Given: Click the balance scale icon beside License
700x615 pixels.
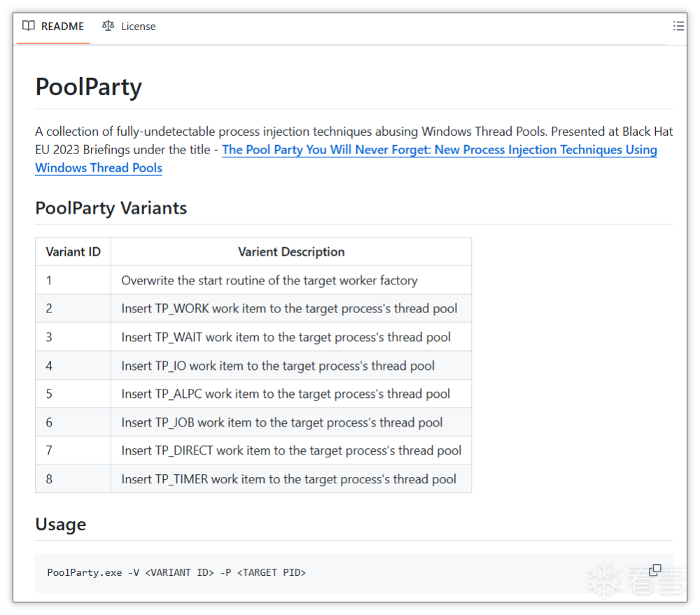Looking at the screenshot, I should point(108,26).
